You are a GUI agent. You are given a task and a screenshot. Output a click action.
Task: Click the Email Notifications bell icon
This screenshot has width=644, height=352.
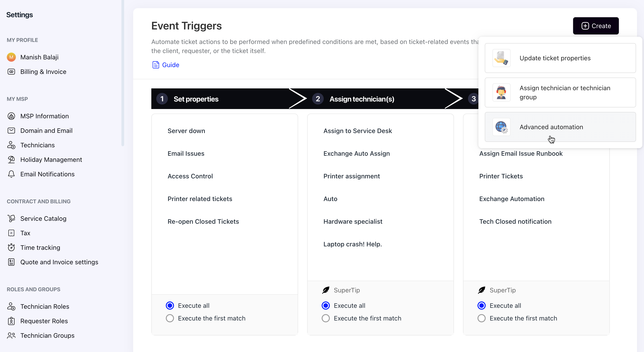coord(11,174)
